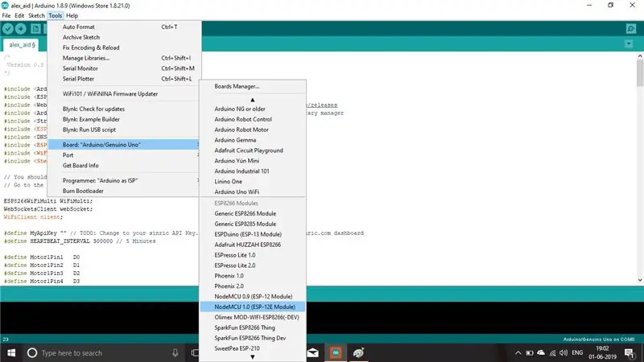The image size is (644, 362).
Task: Select SparkFun ESP8266 Thing Dev board
Action: coord(253,338)
